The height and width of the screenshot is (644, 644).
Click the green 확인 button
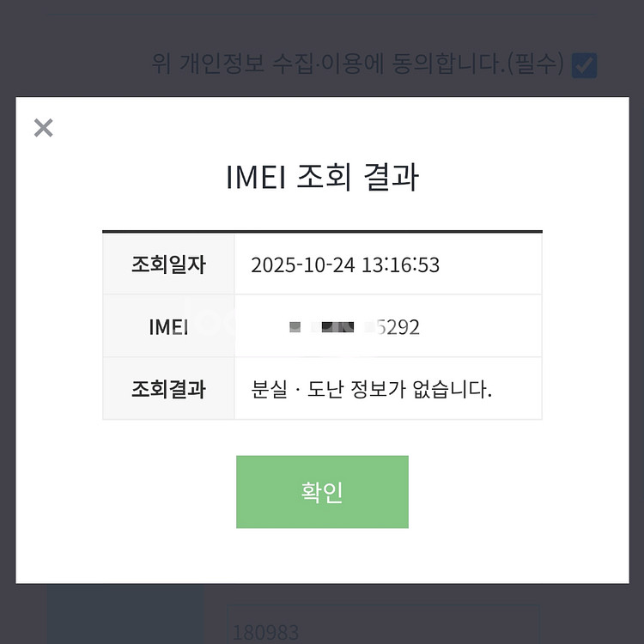pos(322,492)
